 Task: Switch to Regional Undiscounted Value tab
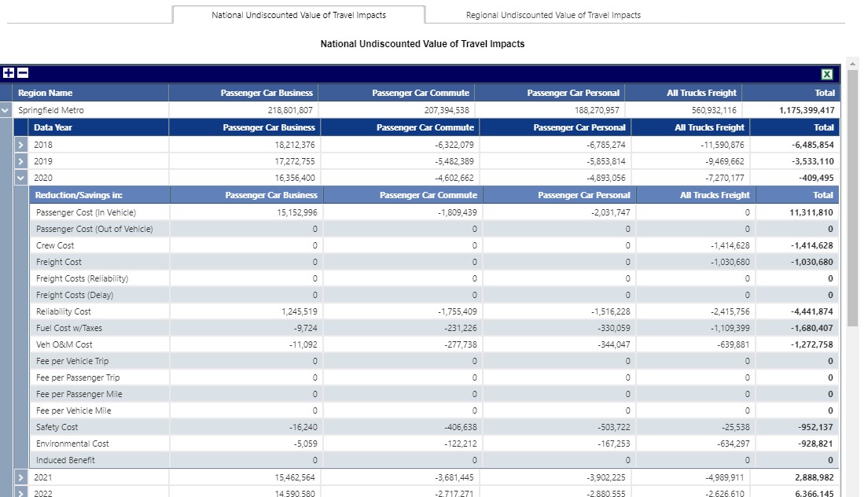pyautogui.click(x=553, y=15)
